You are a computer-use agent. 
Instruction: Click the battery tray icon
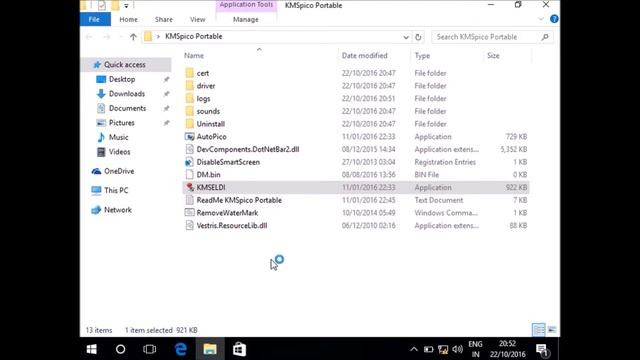(x=428, y=349)
